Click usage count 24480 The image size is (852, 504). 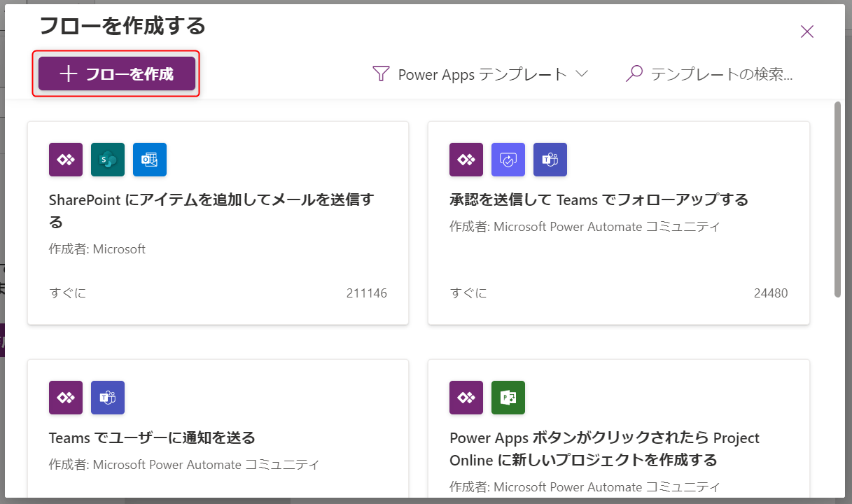tap(771, 293)
